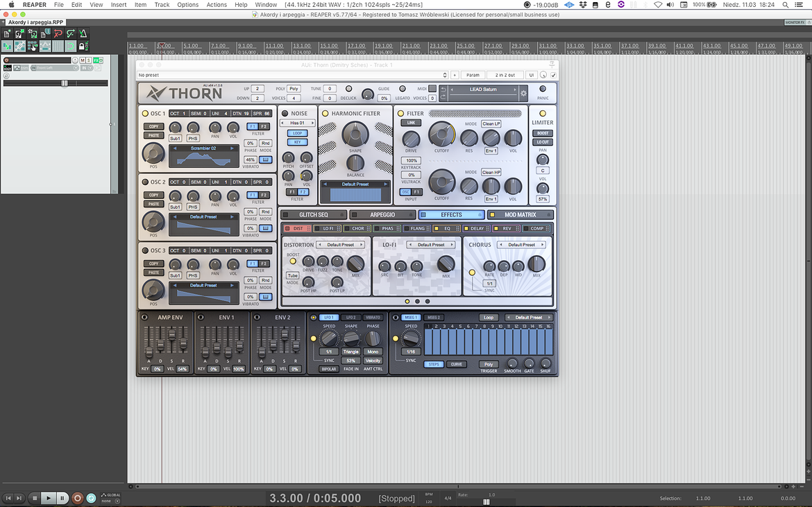Click the transport record button
This screenshot has height=507, width=812.
[x=77, y=498]
